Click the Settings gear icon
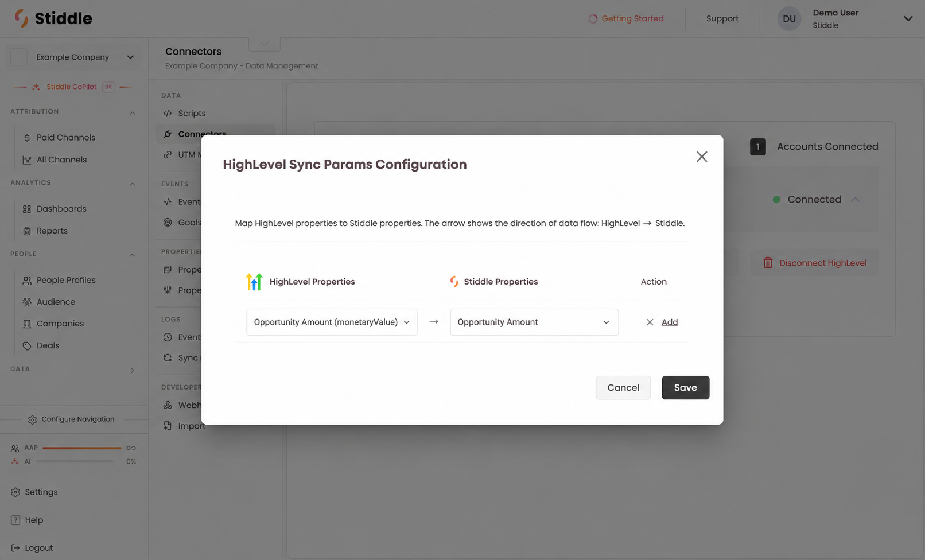Image resolution: width=925 pixels, height=560 pixels. 15,492
